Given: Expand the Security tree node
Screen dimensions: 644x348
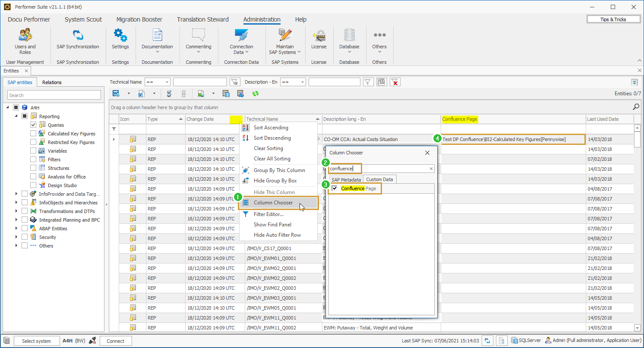Looking at the screenshot, I should (16, 237).
